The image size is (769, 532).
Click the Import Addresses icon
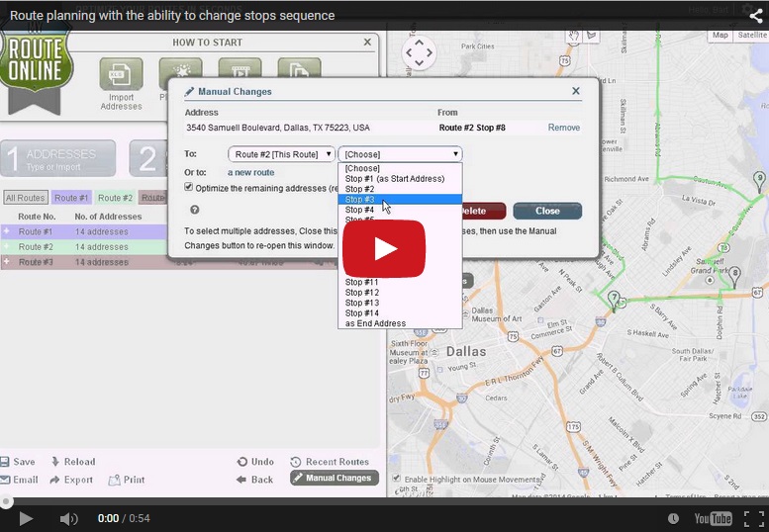click(x=121, y=74)
